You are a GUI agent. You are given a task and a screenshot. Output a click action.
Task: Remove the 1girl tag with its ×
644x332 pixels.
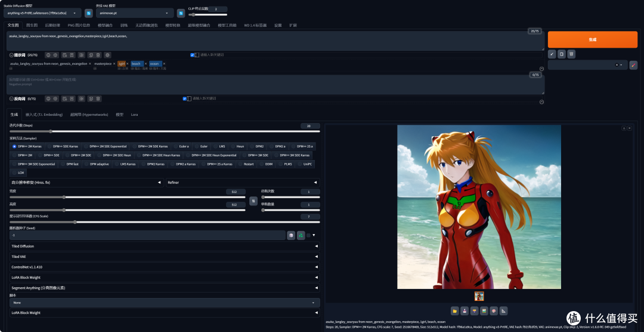pos(128,64)
